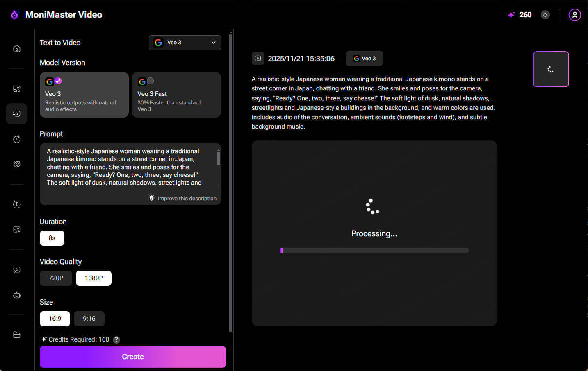Select the Veo 3 model card
588x371 pixels.
pos(84,95)
